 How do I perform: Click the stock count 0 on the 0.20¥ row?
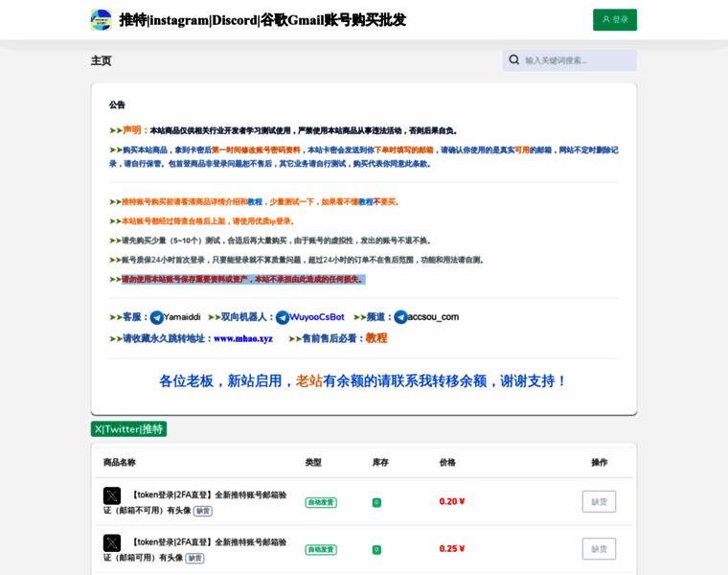[376, 502]
